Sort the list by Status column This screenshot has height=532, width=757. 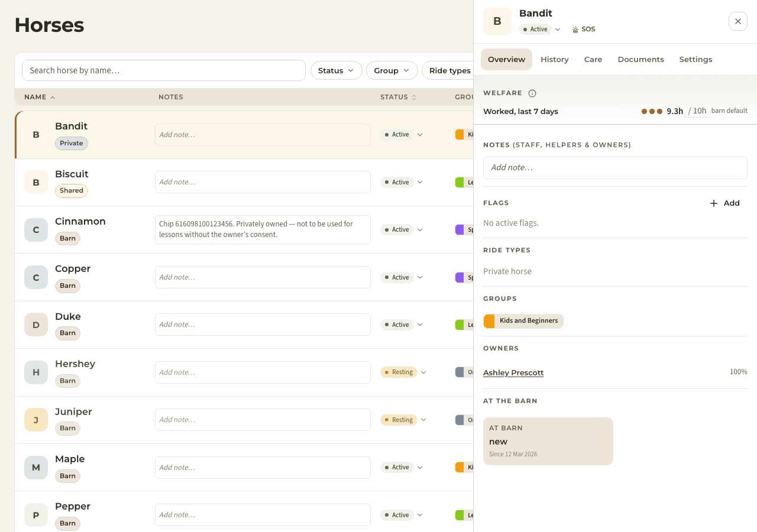point(398,97)
